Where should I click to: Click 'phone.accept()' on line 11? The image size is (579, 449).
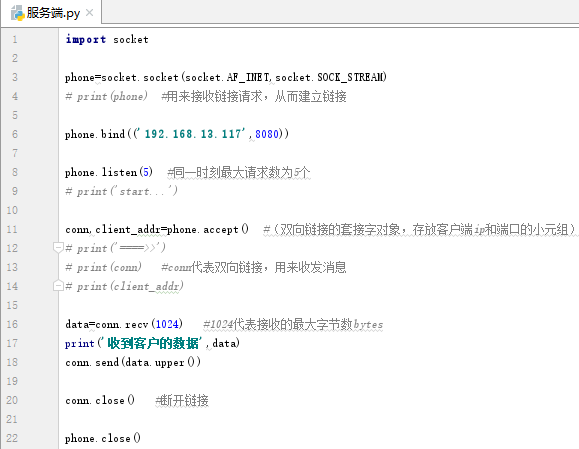[208, 229]
